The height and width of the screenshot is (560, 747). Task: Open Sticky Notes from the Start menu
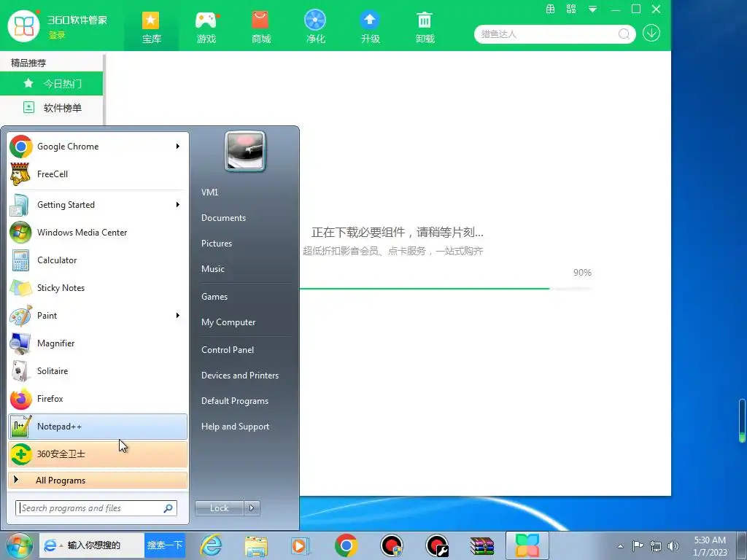pyautogui.click(x=98, y=287)
